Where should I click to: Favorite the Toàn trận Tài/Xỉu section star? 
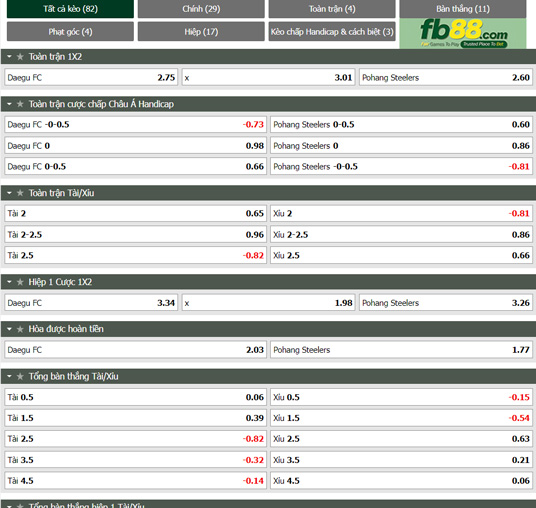[20, 193]
